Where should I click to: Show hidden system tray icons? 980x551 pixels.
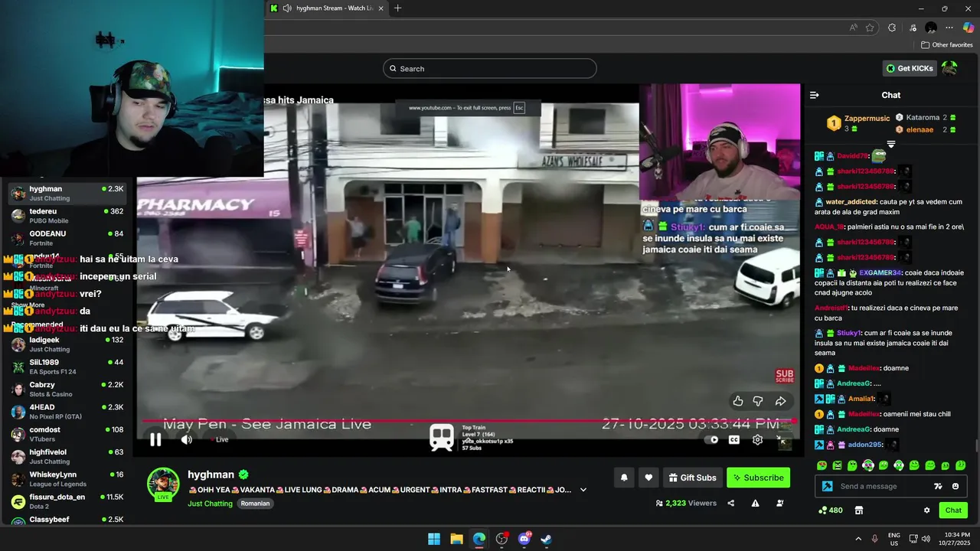(x=858, y=539)
